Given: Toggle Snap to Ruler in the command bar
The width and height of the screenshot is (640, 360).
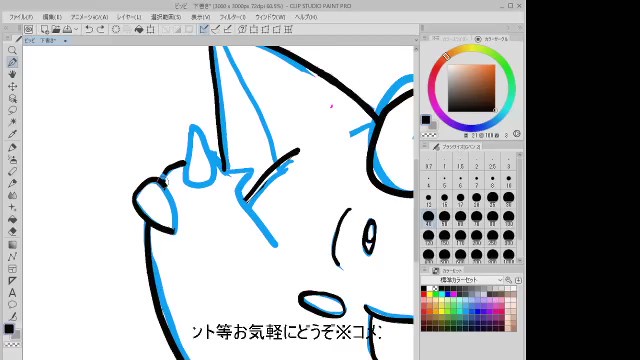Looking at the screenshot, I should click(204, 29).
